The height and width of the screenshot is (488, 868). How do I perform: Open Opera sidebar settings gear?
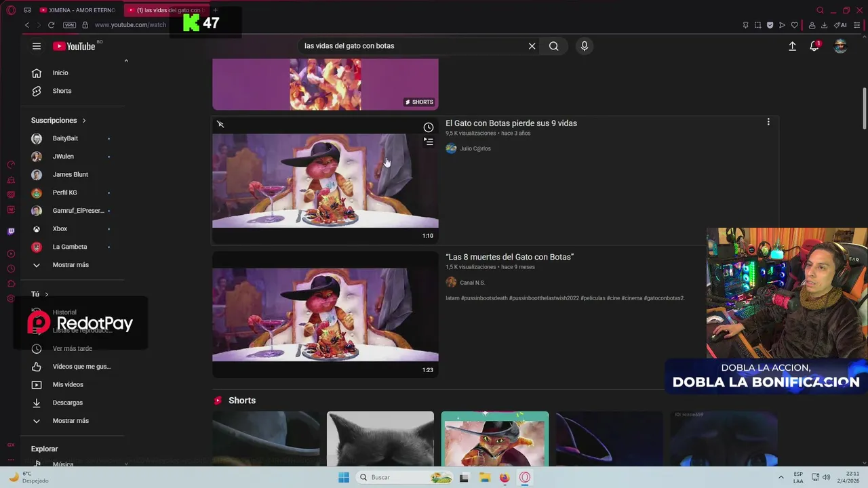point(11,299)
